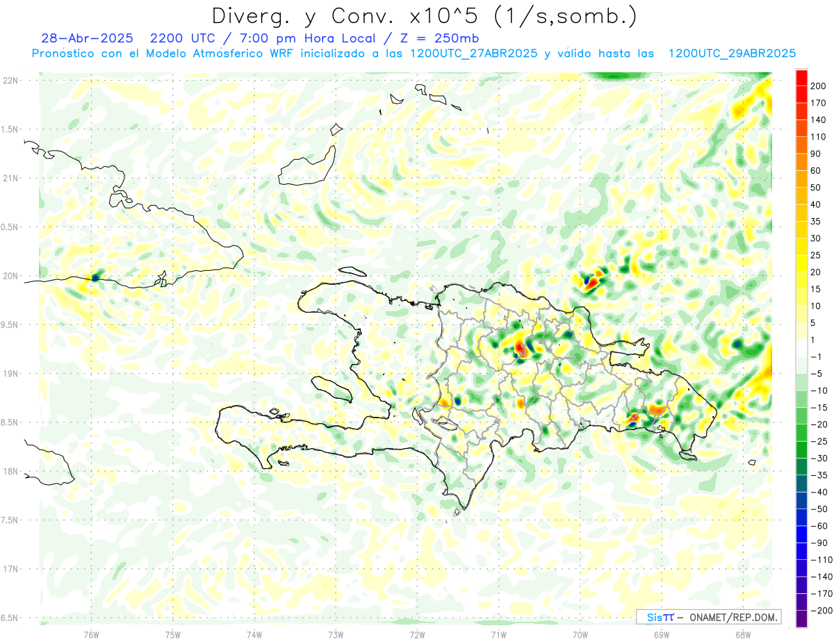Click the '22N' latitude label
The width and height of the screenshot is (834, 644).
[10, 81]
